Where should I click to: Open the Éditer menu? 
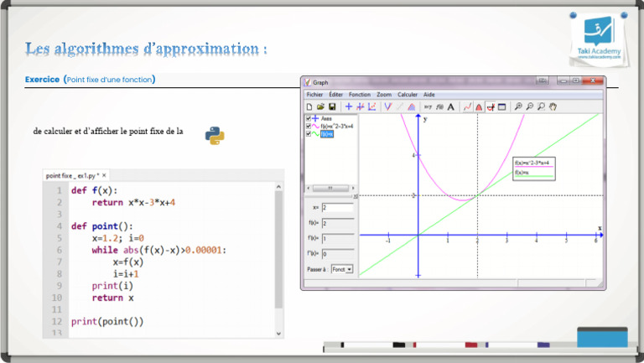[335, 95]
